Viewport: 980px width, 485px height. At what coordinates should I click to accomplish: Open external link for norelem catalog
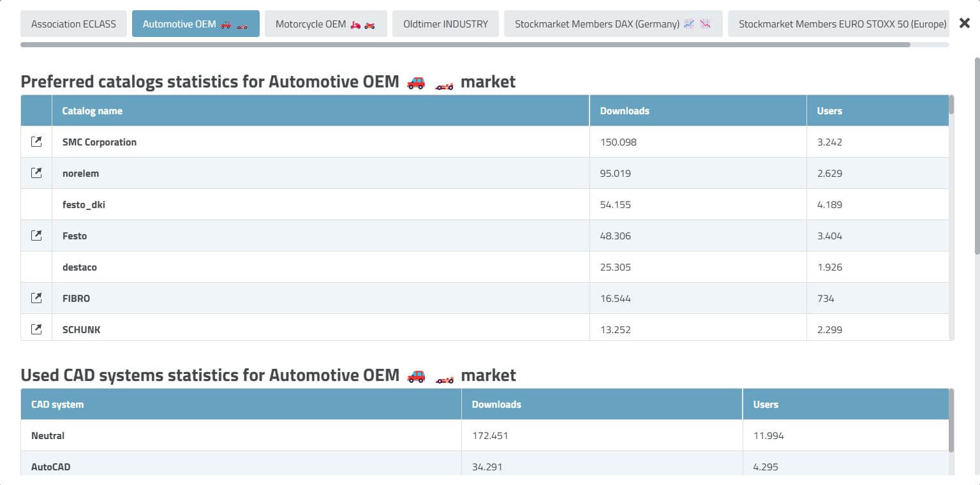36,173
